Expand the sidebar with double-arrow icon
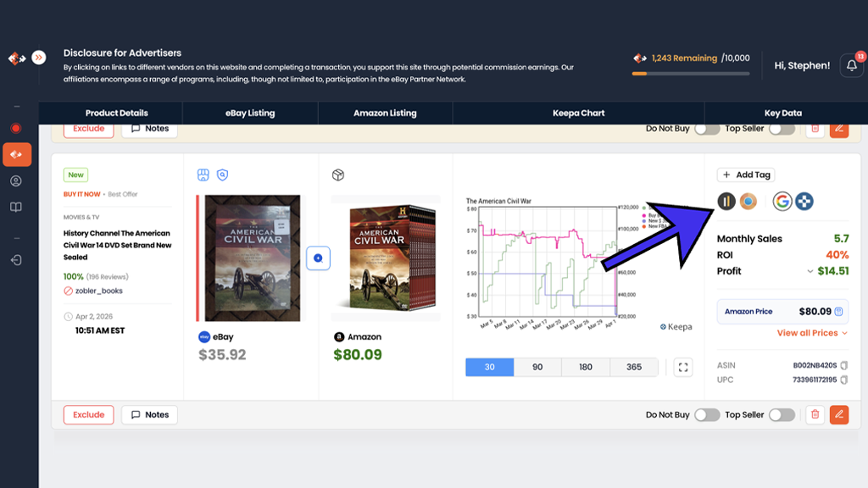 (39, 58)
